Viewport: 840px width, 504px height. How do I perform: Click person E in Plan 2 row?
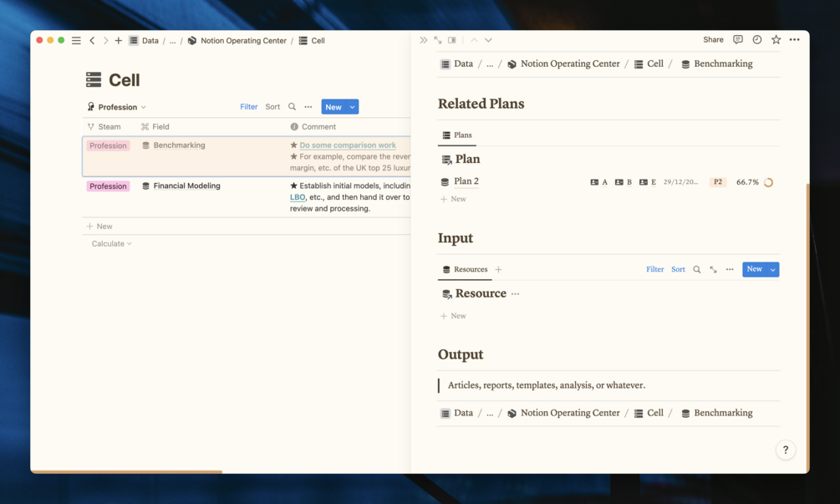[648, 182]
